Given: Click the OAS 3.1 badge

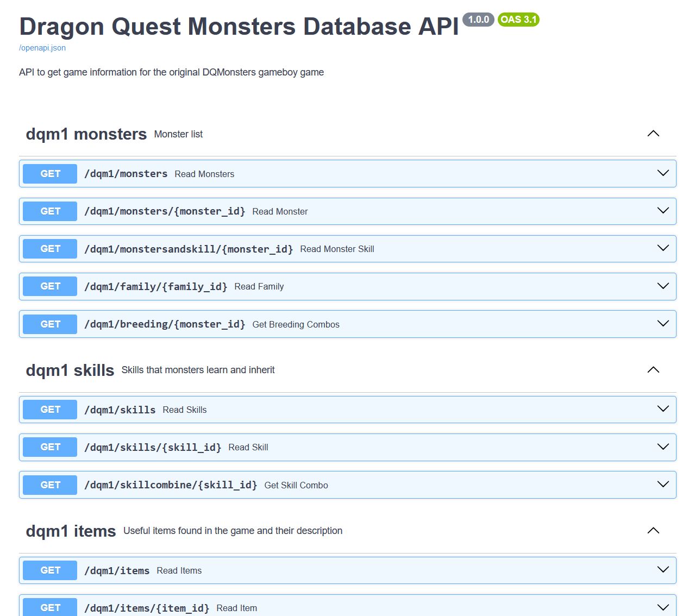Looking at the screenshot, I should [x=518, y=20].
